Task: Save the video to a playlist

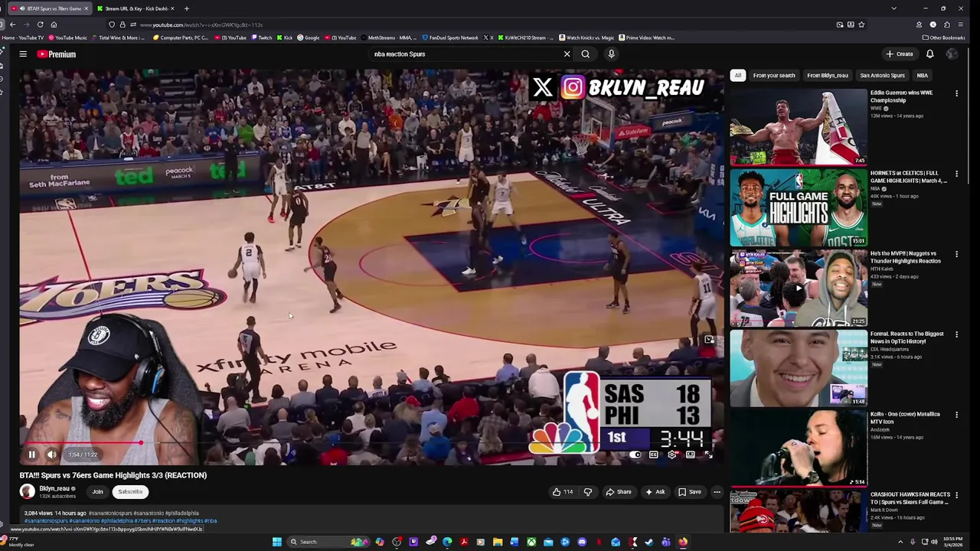Action: click(x=689, y=492)
